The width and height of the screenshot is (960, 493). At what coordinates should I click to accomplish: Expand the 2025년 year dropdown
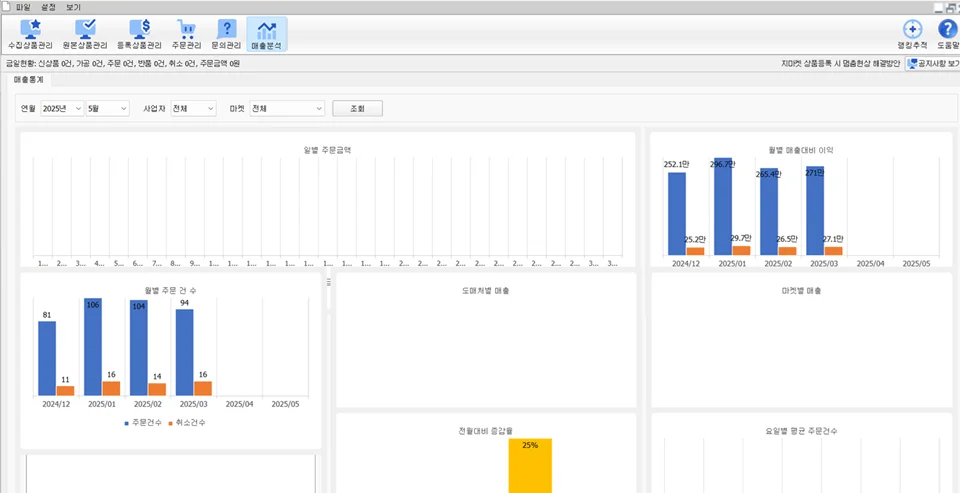tap(62, 108)
